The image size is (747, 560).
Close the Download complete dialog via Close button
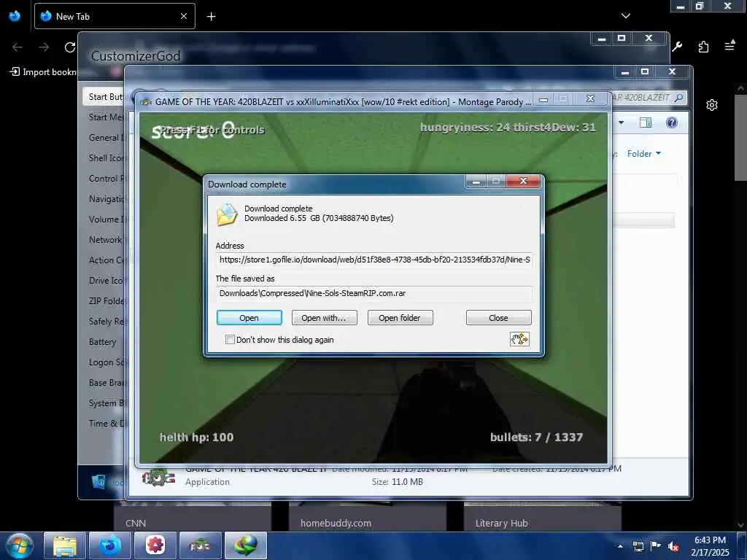498,318
